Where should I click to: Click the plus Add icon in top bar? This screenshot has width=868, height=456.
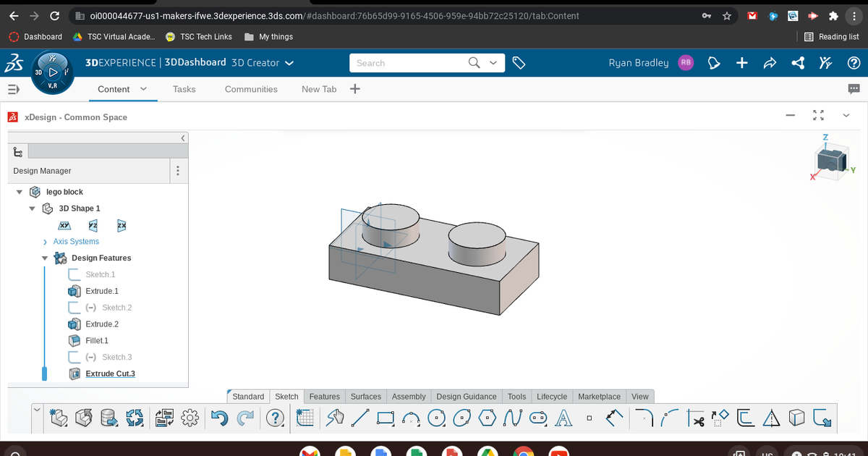point(741,63)
